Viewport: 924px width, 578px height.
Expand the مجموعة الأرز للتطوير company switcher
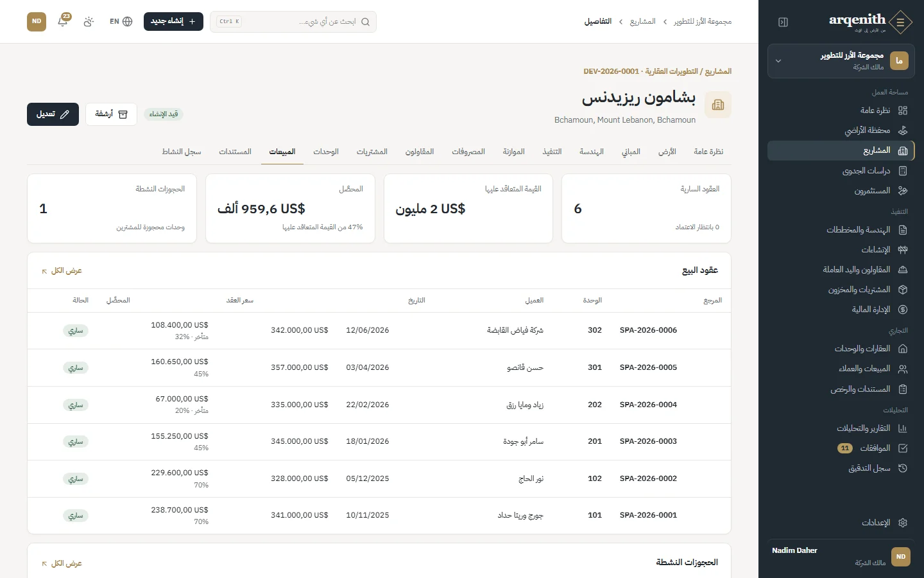[x=841, y=61]
